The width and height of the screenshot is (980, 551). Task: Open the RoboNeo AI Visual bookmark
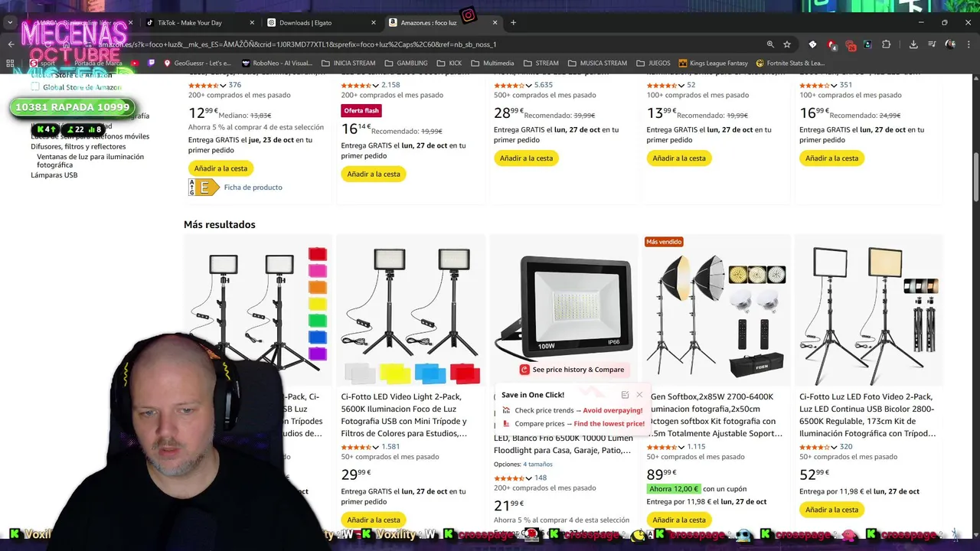[x=277, y=63]
